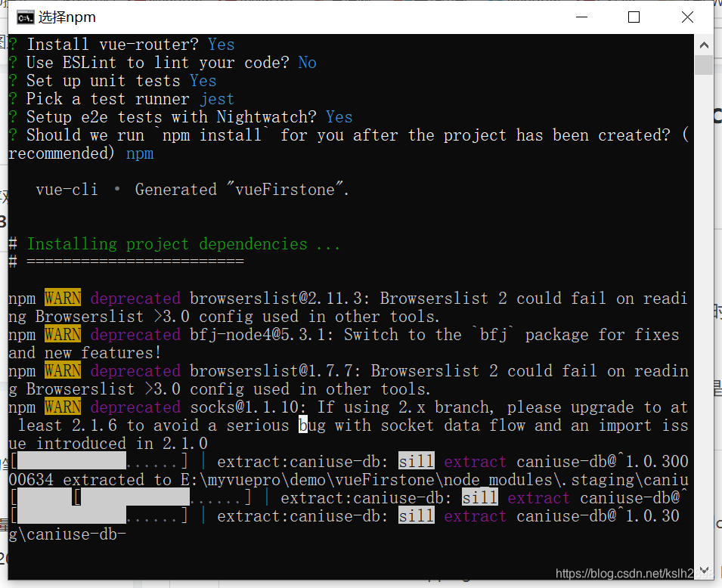722x588 pixels.
Task: Click the scrollbar down arrow
Action: [704, 570]
